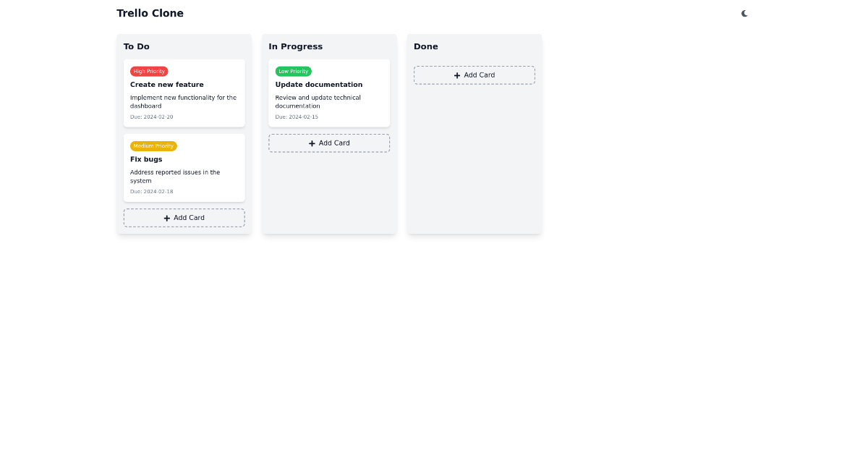Open the Update documentation card
The width and height of the screenshot is (868, 456).
click(329, 93)
